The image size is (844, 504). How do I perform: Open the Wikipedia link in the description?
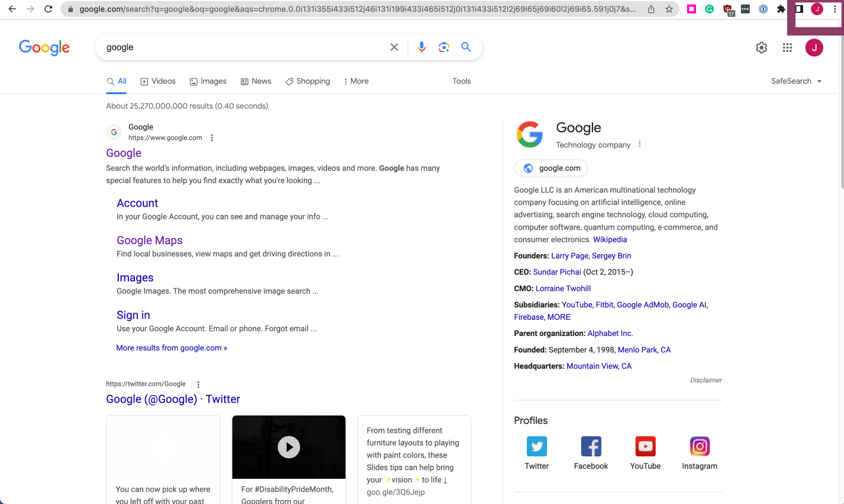[x=610, y=240]
